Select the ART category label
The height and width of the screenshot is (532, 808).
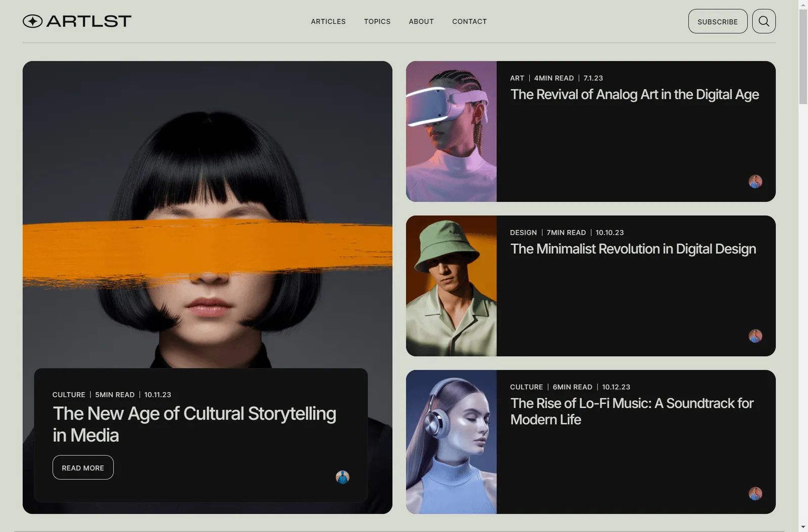[x=517, y=78]
